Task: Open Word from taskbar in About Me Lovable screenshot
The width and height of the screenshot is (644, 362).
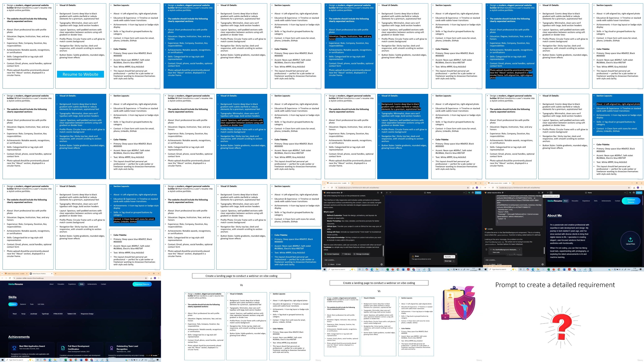Action: 564,269
